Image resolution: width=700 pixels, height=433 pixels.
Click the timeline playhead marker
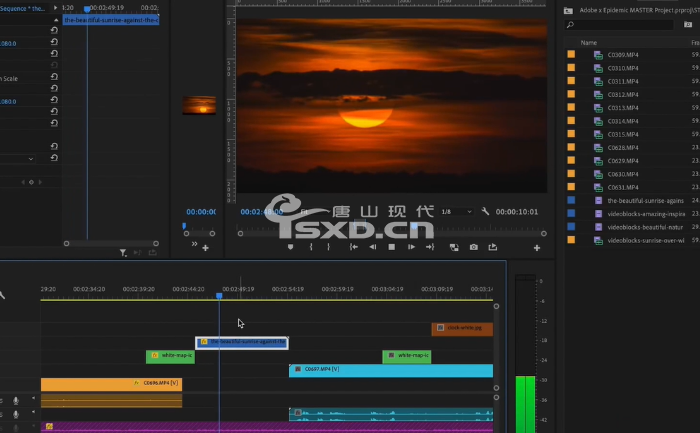tap(219, 296)
